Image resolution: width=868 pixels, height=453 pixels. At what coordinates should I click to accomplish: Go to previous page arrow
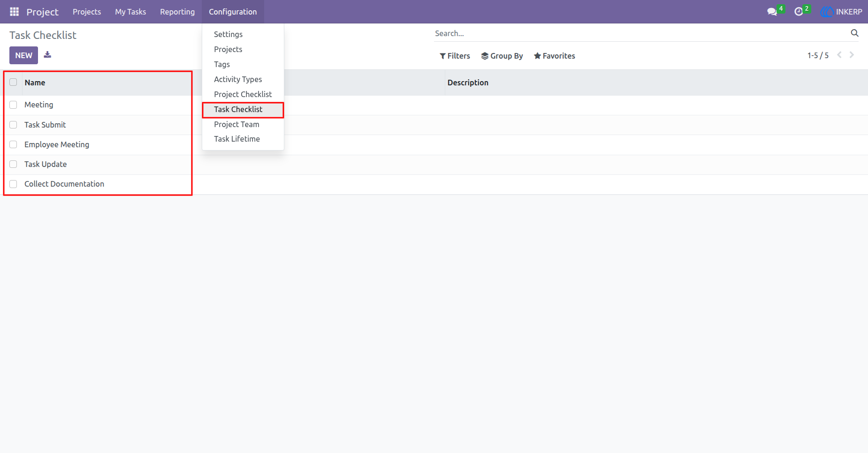point(839,55)
